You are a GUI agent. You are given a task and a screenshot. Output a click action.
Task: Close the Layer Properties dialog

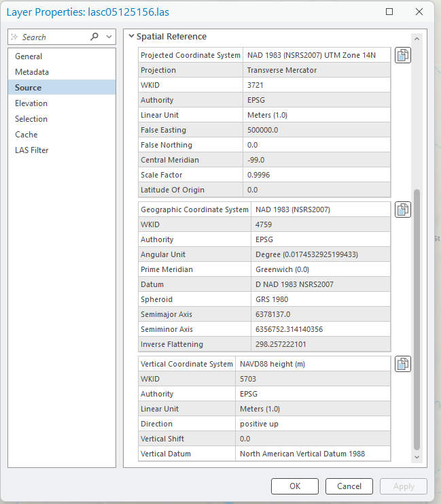tap(419, 12)
